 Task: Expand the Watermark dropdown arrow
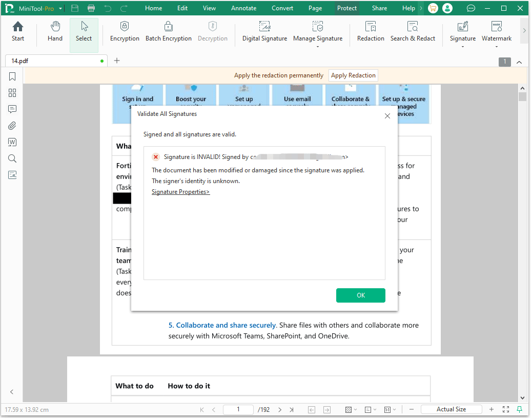click(x=497, y=47)
